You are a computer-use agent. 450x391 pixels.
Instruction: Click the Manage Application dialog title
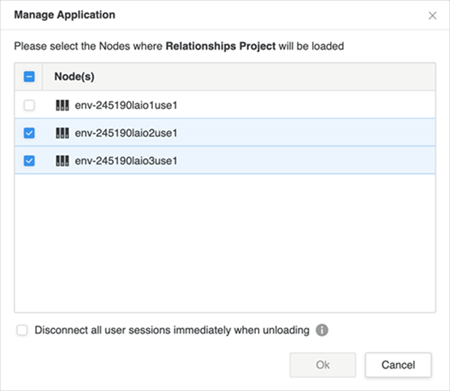(65, 15)
